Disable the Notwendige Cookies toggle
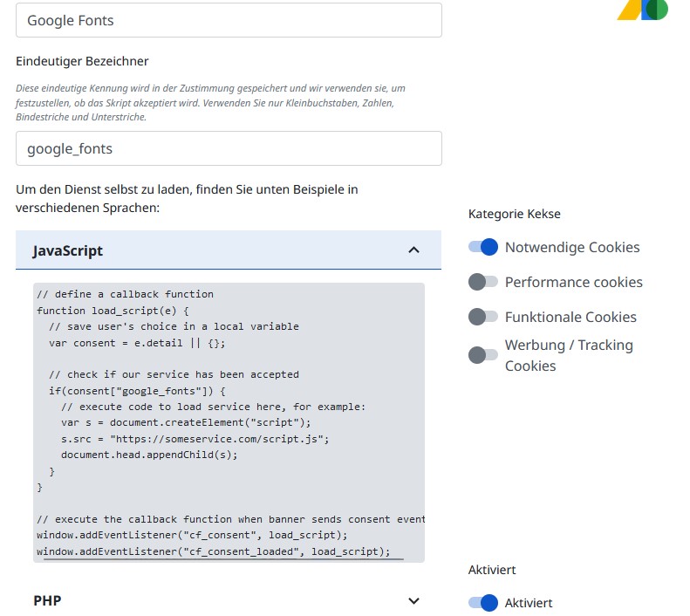The height and width of the screenshot is (616, 690). (482, 247)
